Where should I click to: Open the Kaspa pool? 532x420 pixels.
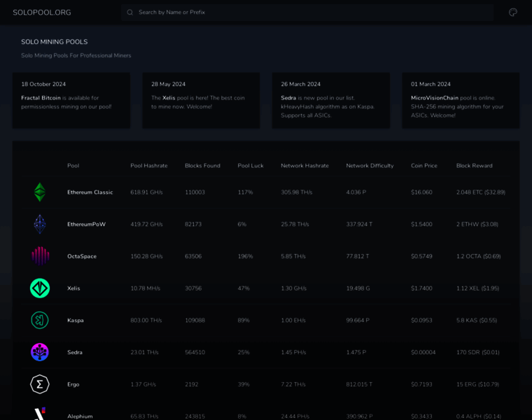[x=76, y=321]
